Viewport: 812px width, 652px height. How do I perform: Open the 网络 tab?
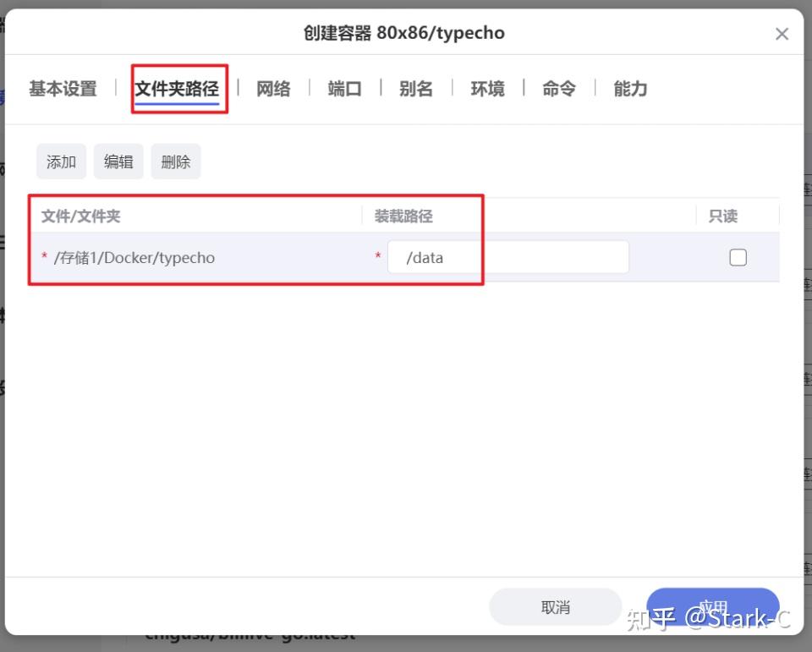[x=272, y=87]
